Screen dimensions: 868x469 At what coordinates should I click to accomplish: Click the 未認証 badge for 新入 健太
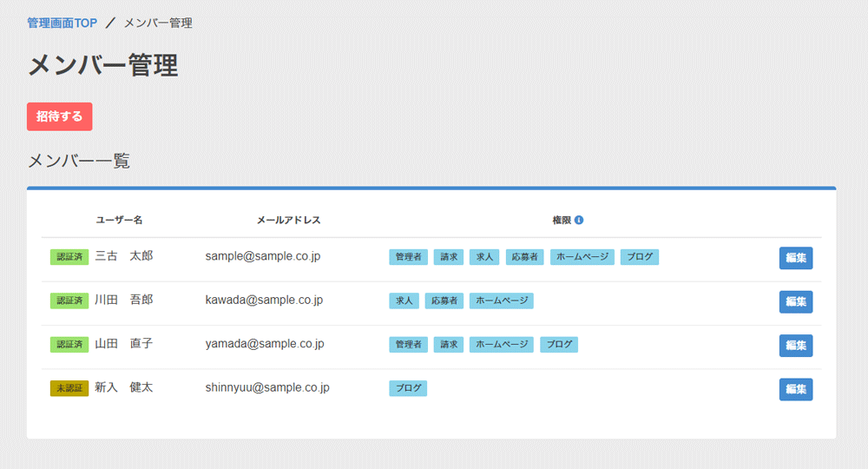tap(69, 388)
